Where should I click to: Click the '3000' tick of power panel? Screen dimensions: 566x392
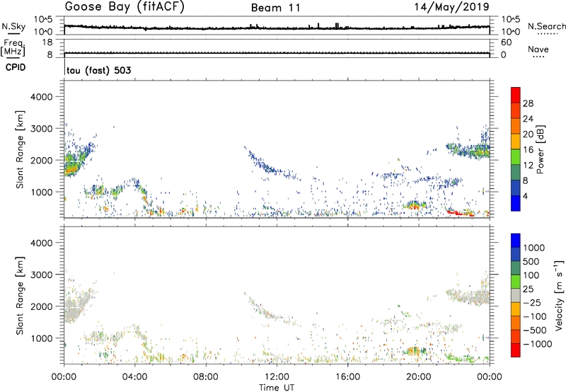pyautogui.click(x=42, y=129)
